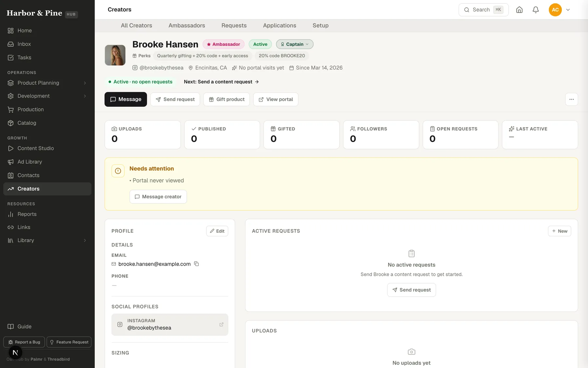The image size is (588, 368).
Task: Click the AC user avatar
Action: [x=555, y=10]
